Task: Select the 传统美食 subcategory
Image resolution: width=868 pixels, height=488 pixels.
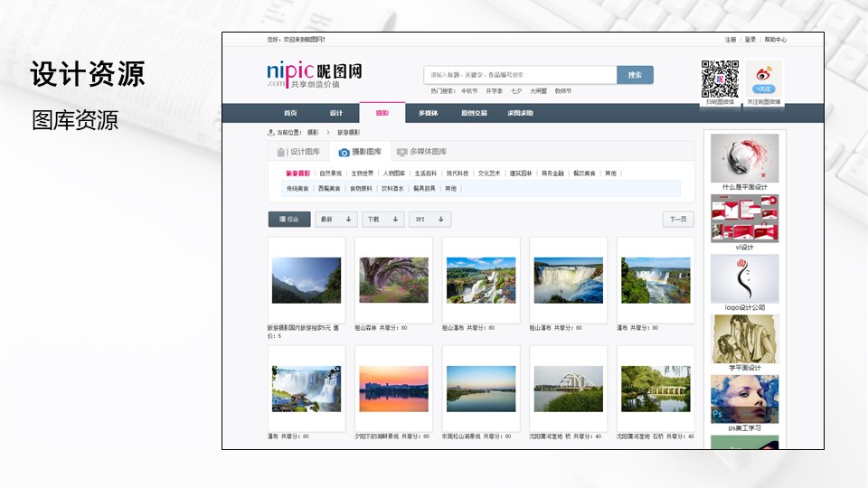Action: [297, 189]
